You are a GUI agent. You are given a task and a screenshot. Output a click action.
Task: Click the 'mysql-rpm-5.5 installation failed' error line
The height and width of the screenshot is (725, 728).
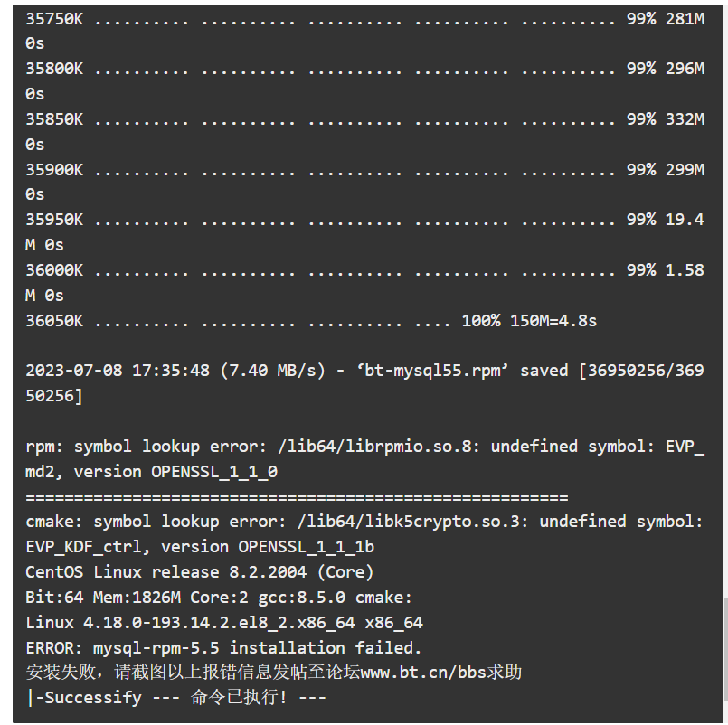coord(223,647)
